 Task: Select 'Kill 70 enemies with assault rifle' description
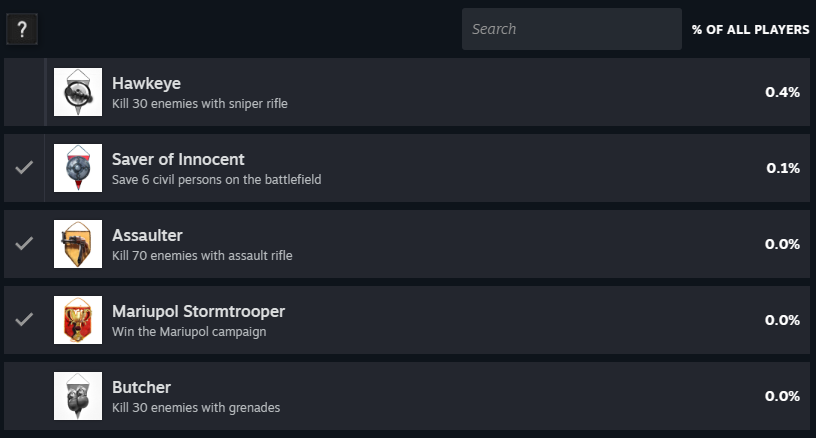click(x=202, y=255)
